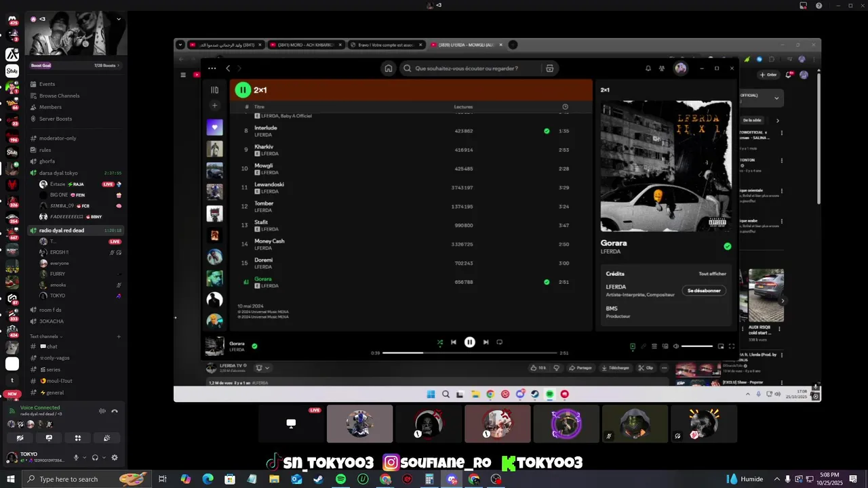Viewport: 868px width, 488px height.
Task: Toggle shuffle in Spotify player
Action: [440, 342]
